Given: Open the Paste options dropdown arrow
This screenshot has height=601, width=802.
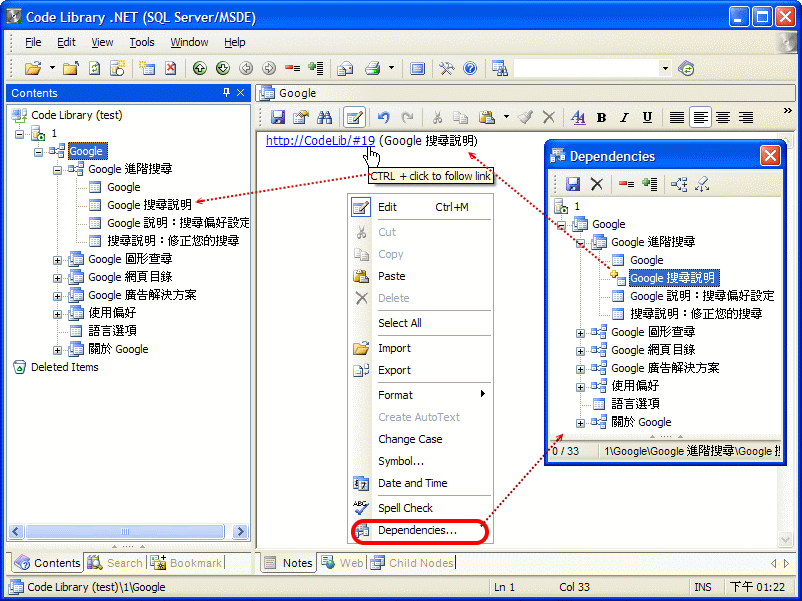Looking at the screenshot, I should [506, 117].
